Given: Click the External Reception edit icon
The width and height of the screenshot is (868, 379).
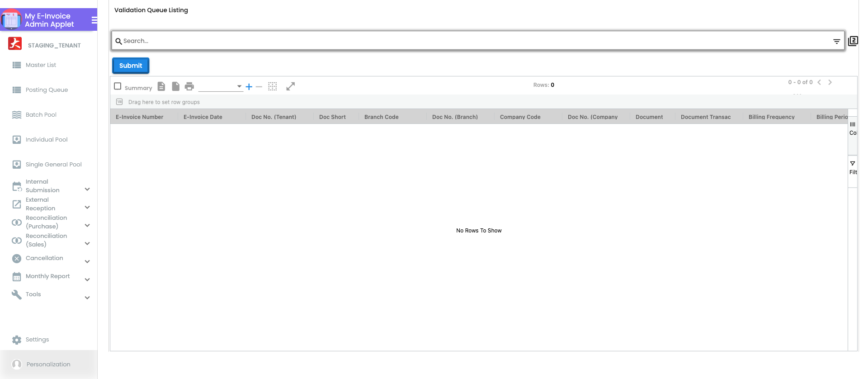Looking at the screenshot, I should (17, 204).
